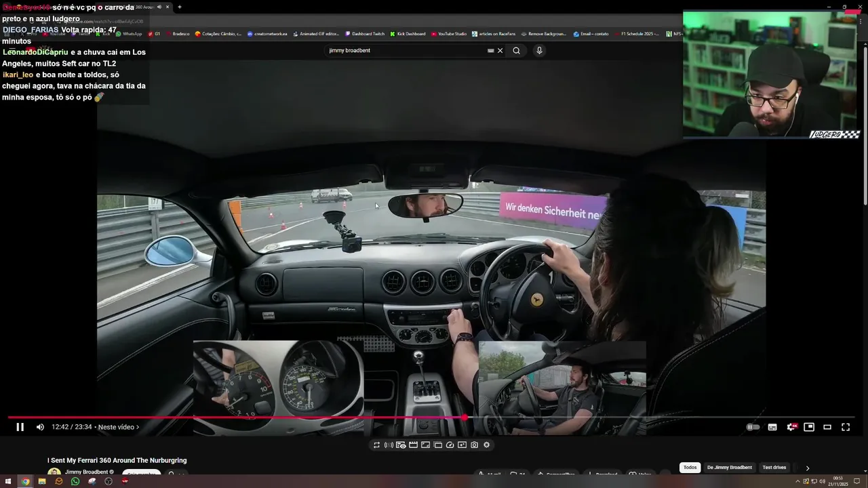Screen dimensions: 868x488
Task: Mute the video volume speaker icon
Action: pyautogui.click(x=40, y=427)
